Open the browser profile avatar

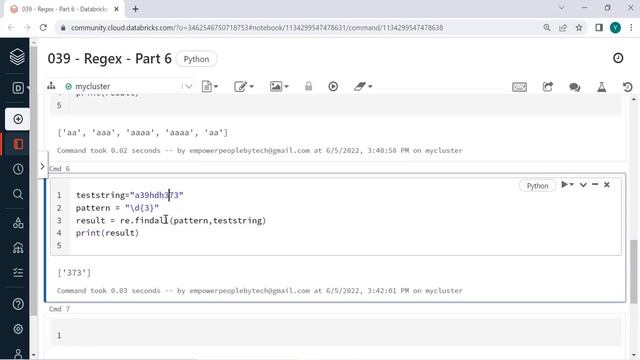616,28
